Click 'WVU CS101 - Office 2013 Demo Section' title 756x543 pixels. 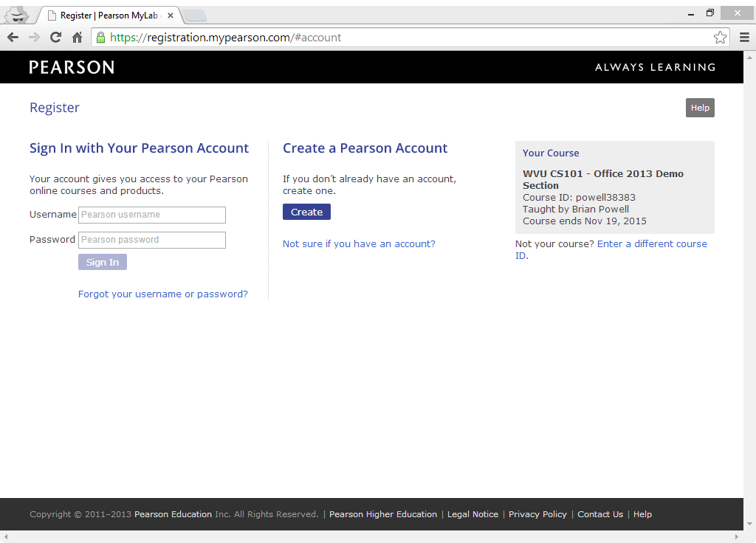603,180
